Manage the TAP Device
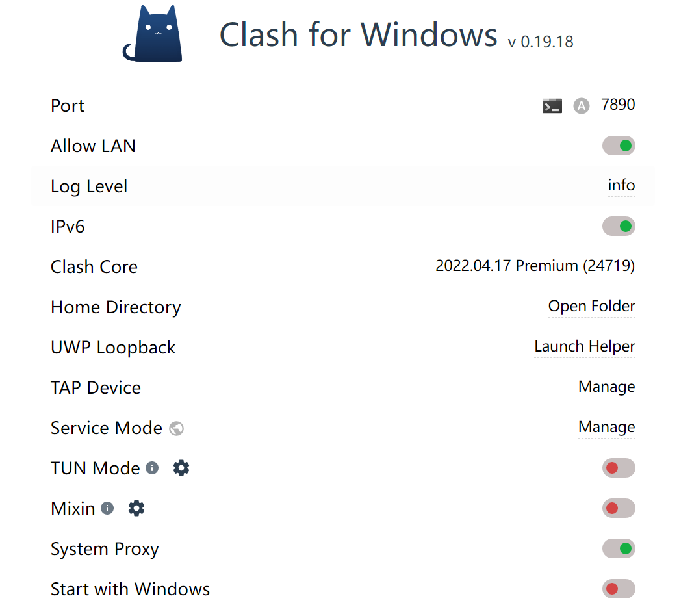 606,387
